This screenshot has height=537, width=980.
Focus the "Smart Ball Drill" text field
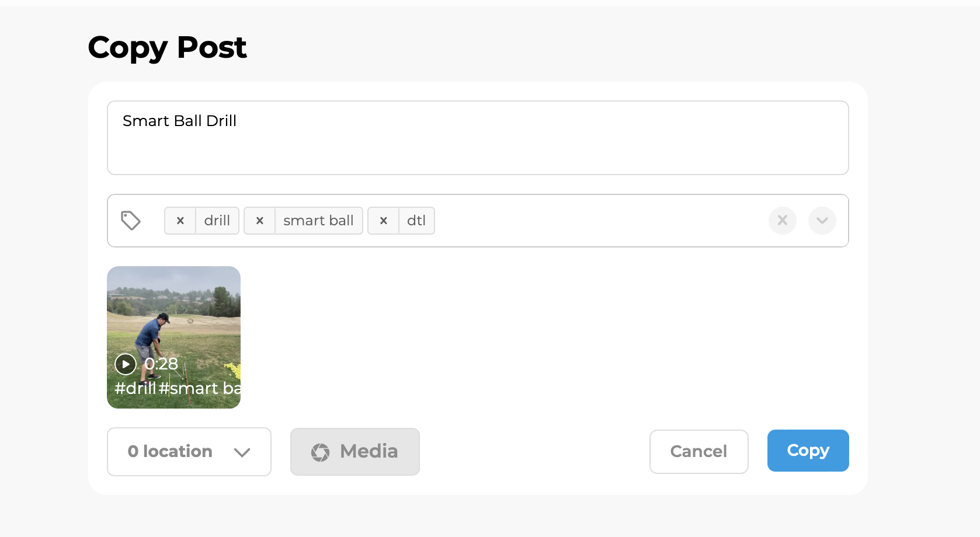[477, 138]
